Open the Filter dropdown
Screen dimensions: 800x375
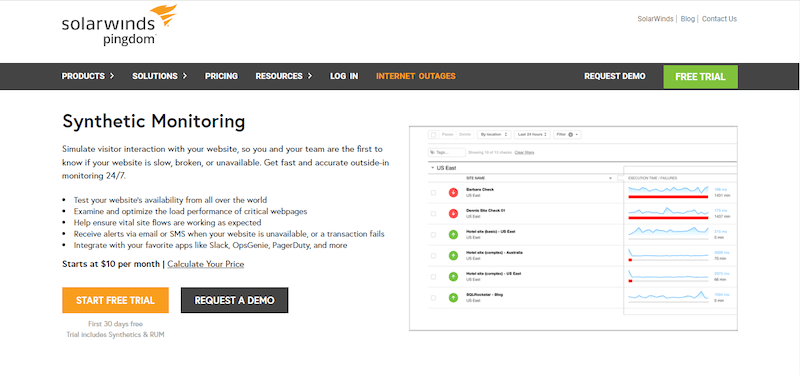[567, 135]
